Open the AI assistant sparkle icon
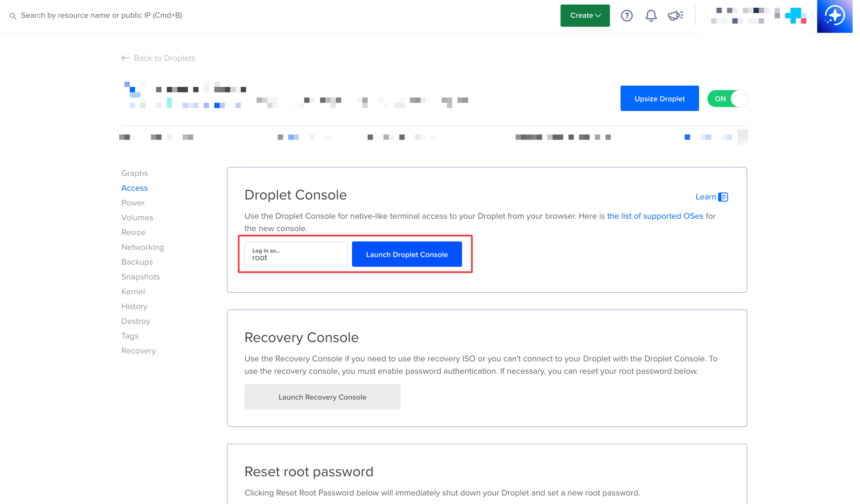 (x=834, y=16)
